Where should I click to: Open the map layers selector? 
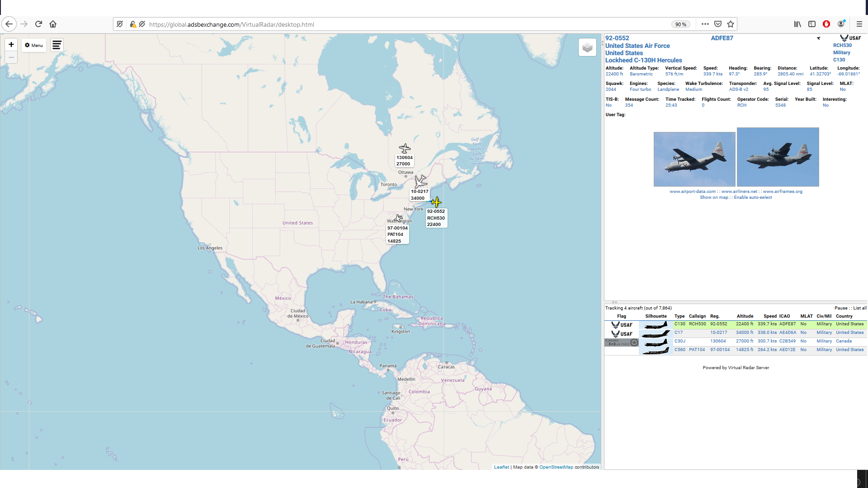coord(587,47)
